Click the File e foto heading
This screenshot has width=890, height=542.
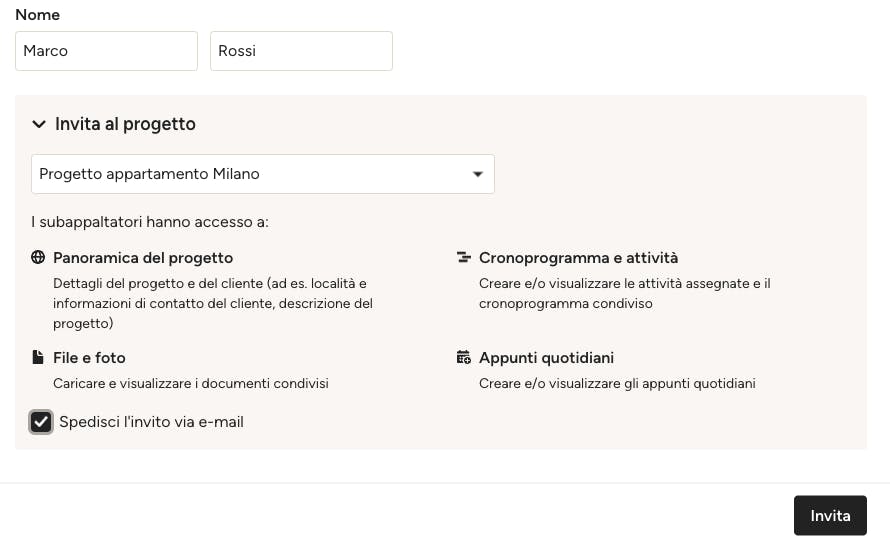pos(89,358)
